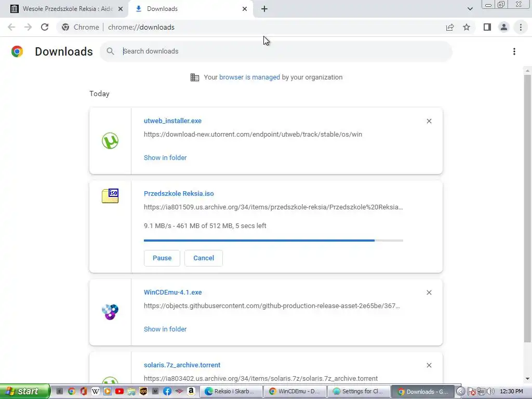Open the utweb_installer.exe file link
Image resolution: width=532 pixels, height=399 pixels.
click(x=172, y=121)
